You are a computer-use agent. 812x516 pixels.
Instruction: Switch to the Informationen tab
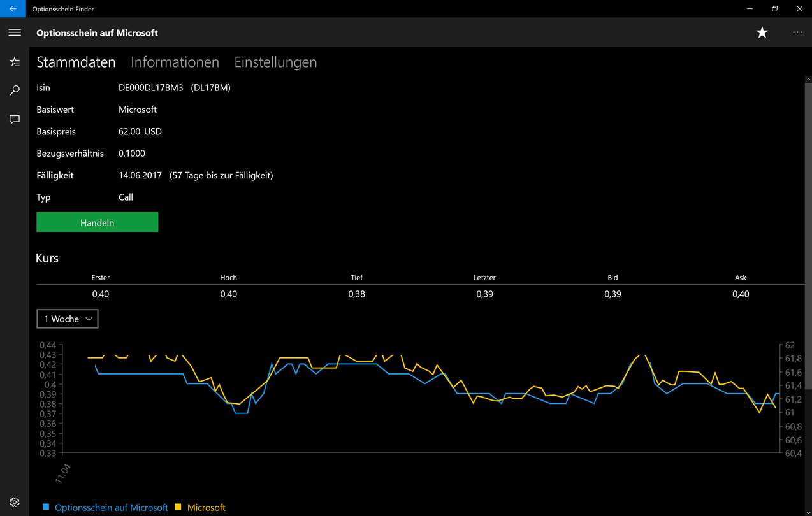point(175,62)
